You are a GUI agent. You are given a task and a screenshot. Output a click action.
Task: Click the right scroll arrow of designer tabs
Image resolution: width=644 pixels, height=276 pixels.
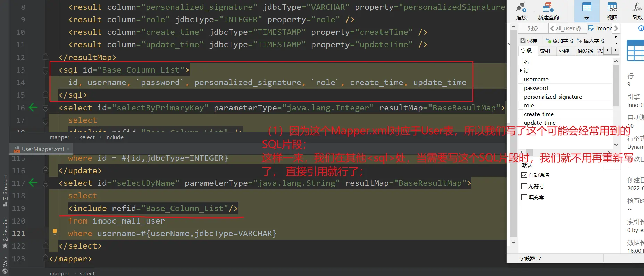point(615,51)
